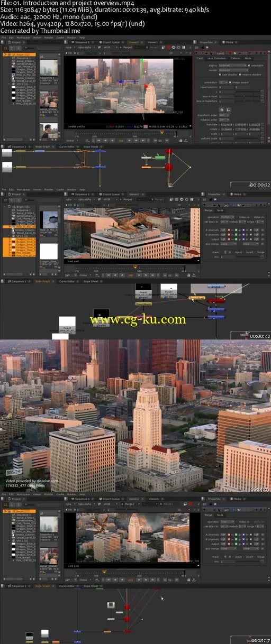
Task: Toggle the cast shadow checkbox
Action: [x=220, y=75]
